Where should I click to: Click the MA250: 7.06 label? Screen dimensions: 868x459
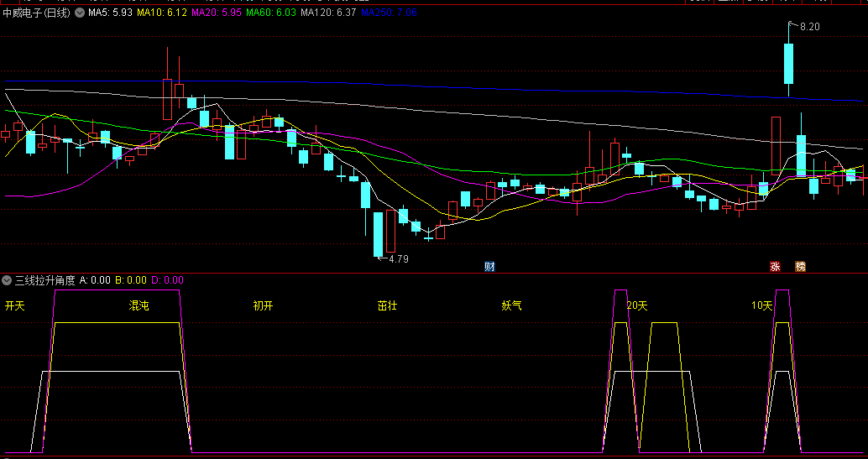[x=390, y=13]
